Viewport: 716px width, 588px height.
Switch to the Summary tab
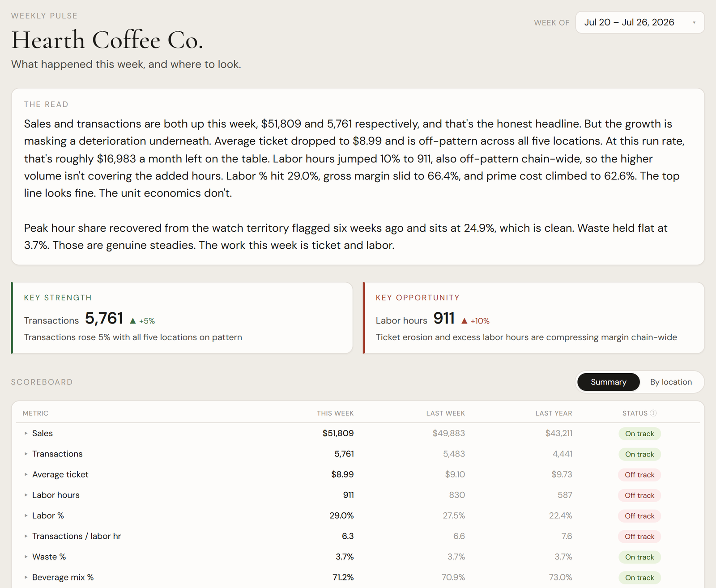(608, 382)
